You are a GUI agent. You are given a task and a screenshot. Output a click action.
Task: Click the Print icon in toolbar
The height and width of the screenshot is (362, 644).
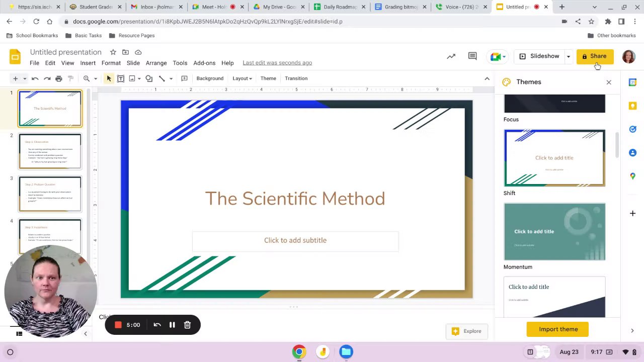pyautogui.click(x=59, y=78)
